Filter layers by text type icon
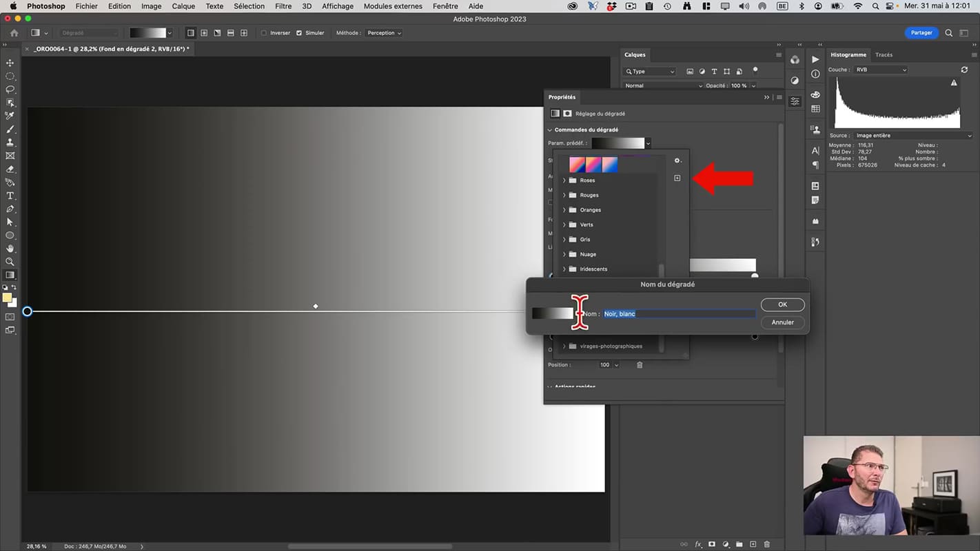 click(x=714, y=71)
